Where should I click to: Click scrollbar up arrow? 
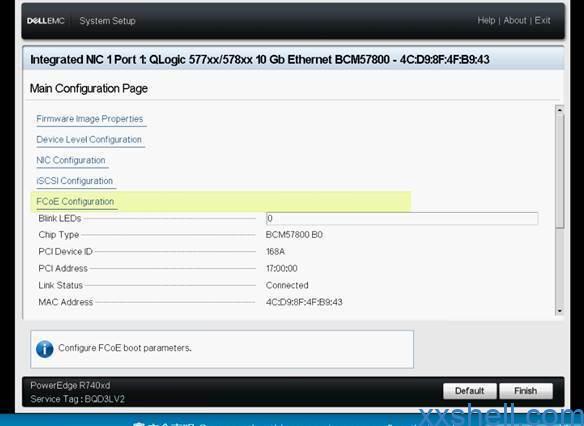click(x=559, y=110)
